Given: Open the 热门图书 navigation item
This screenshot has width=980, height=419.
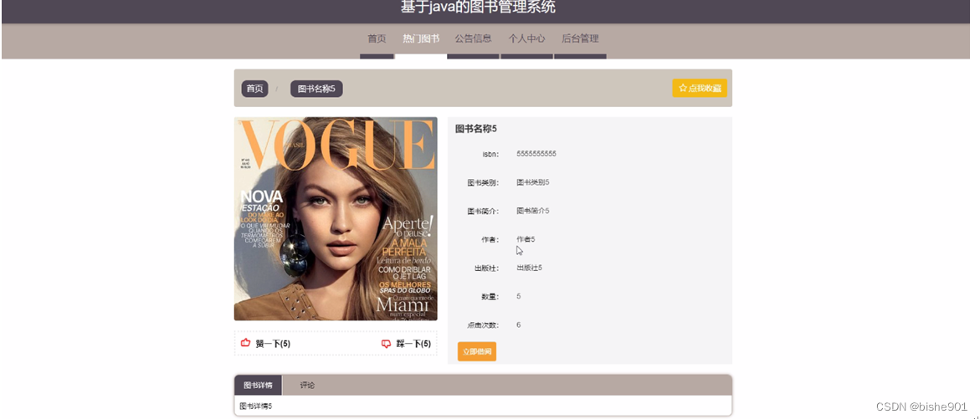Looking at the screenshot, I should (421, 38).
